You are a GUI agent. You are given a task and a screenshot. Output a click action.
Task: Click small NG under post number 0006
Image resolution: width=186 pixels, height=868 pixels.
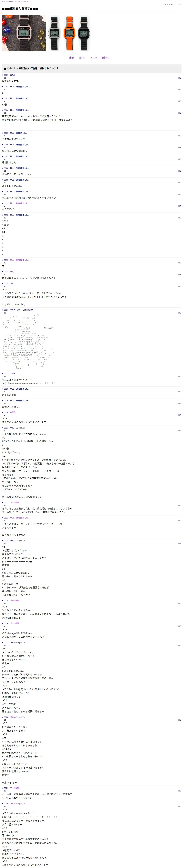5,148
